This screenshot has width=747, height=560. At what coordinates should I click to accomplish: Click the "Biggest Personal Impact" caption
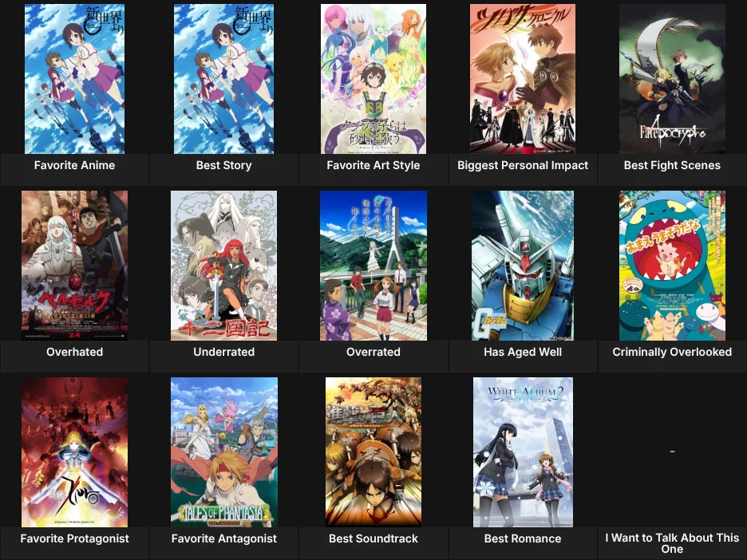pyautogui.click(x=523, y=165)
